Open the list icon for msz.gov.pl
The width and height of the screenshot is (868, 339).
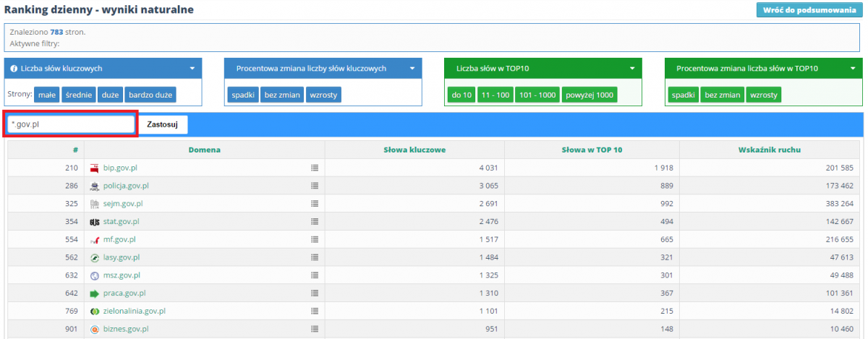[x=315, y=275]
